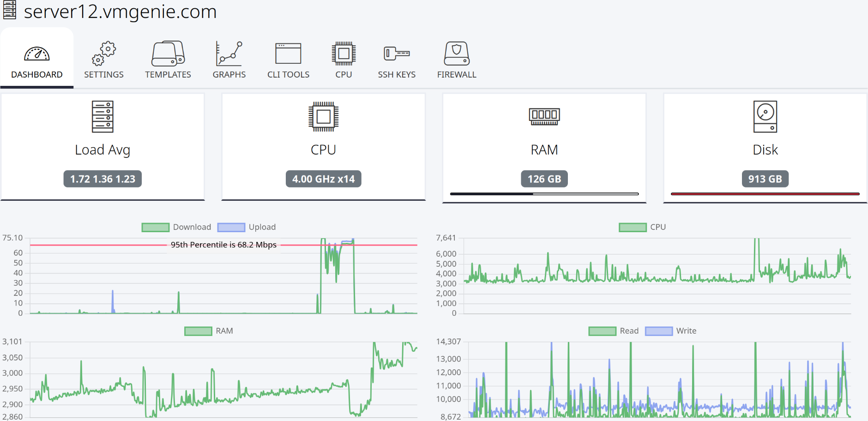Click the 913 GB disk badge
The height and width of the screenshot is (421, 868).
pyautogui.click(x=765, y=179)
